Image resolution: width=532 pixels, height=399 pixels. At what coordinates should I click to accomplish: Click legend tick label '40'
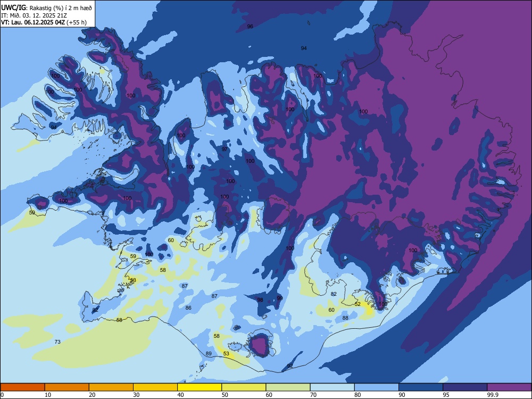pyautogui.click(x=181, y=395)
